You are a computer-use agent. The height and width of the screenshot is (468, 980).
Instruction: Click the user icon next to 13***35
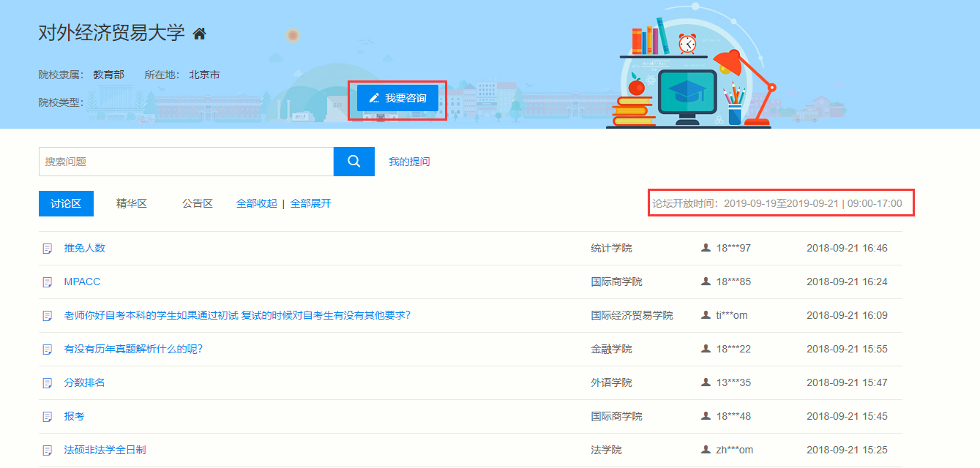pos(706,382)
